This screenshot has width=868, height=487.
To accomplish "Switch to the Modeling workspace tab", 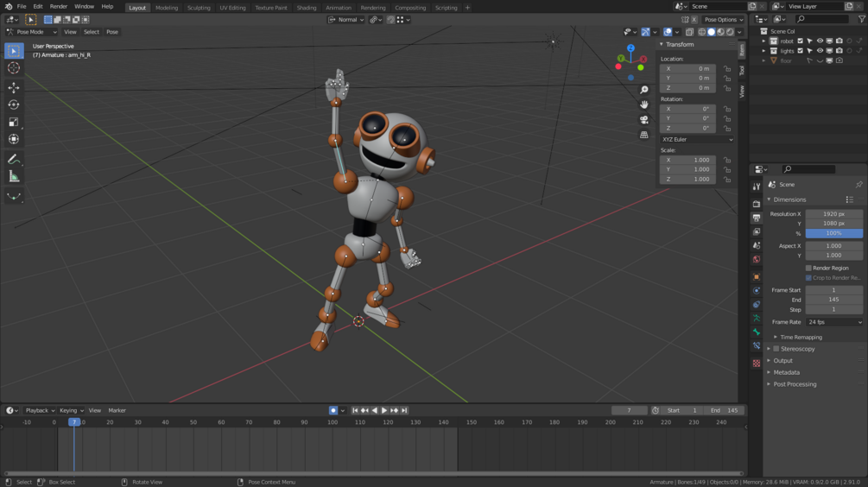I will 167,8.
